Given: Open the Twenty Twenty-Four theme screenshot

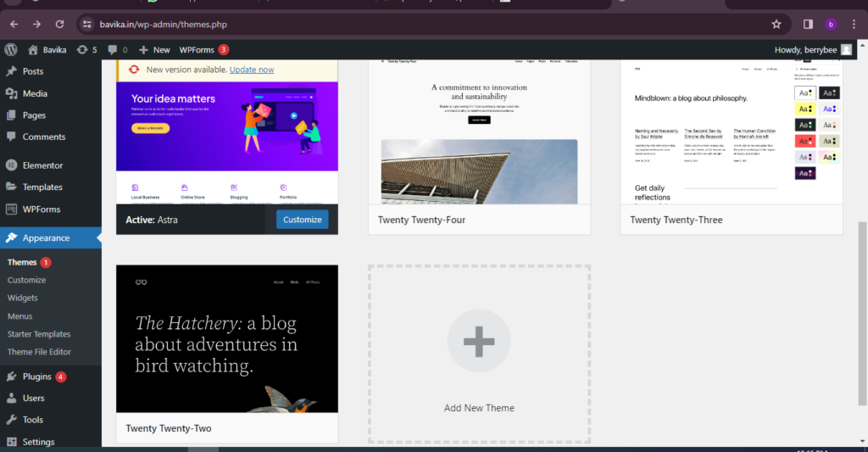Looking at the screenshot, I should click(x=480, y=131).
